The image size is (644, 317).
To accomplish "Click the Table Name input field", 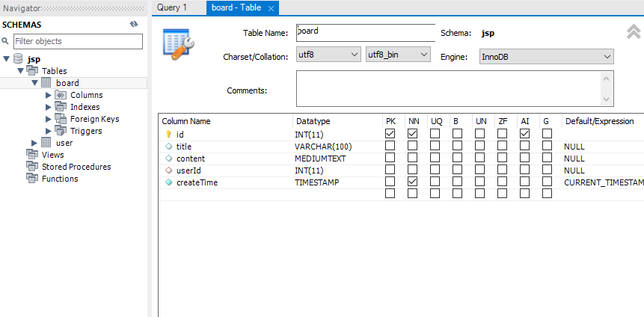I will click(366, 33).
